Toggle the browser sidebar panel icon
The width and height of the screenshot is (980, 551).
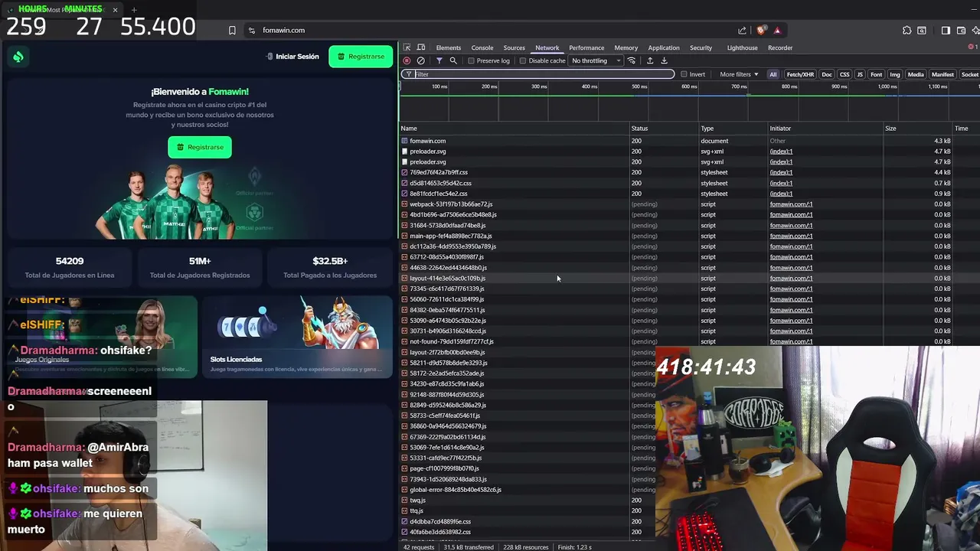click(x=946, y=31)
